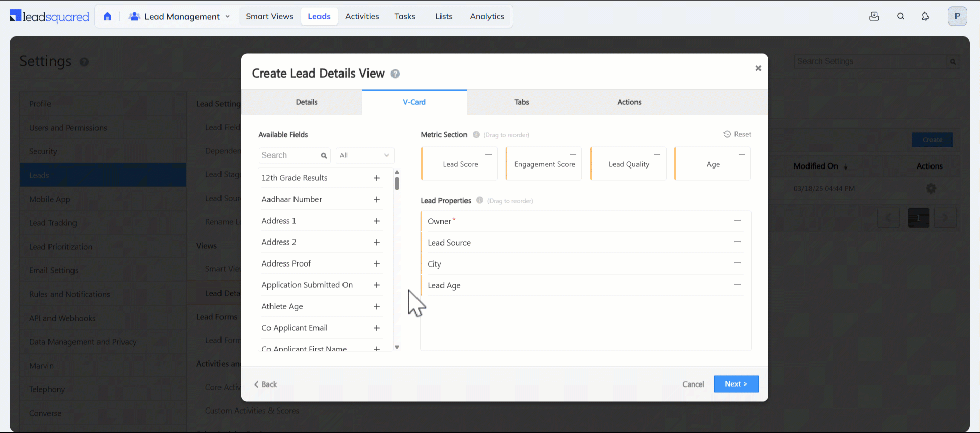Go to the next page arrow

click(945, 218)
